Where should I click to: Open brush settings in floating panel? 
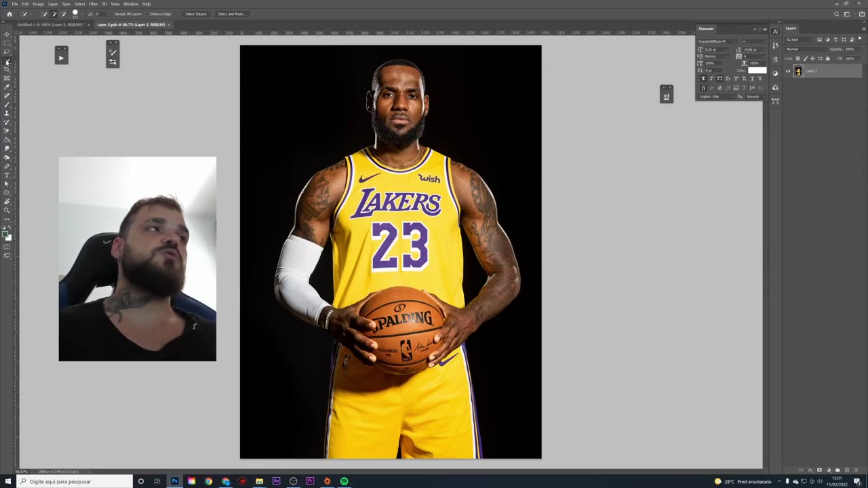point(113,52)
